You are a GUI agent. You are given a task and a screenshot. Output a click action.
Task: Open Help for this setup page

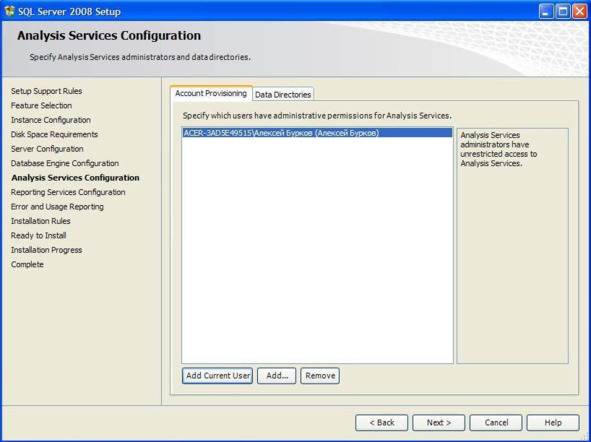click(553, 423)
